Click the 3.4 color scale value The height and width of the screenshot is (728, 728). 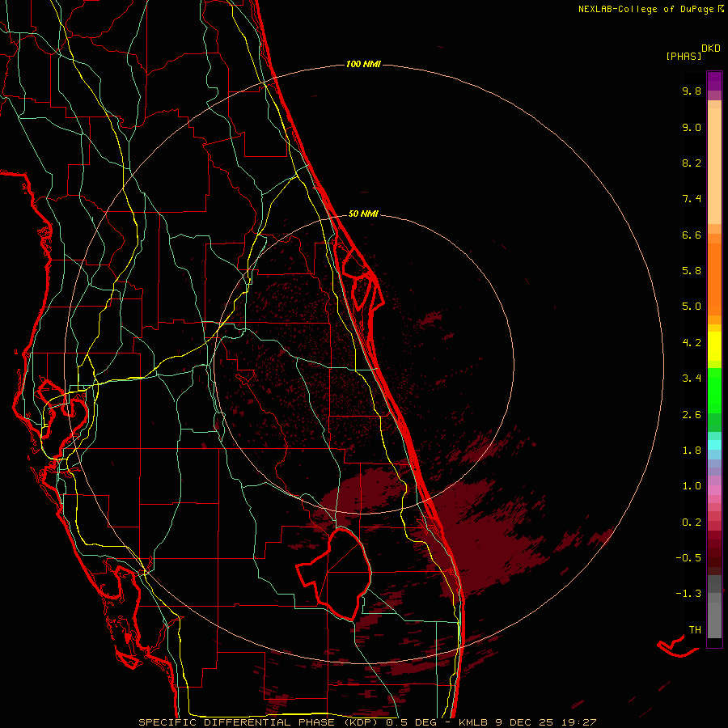(x=692, y=379)
